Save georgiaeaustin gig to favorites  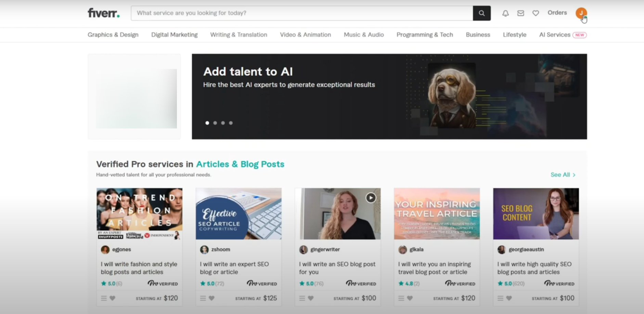click(x=509, y=298)
